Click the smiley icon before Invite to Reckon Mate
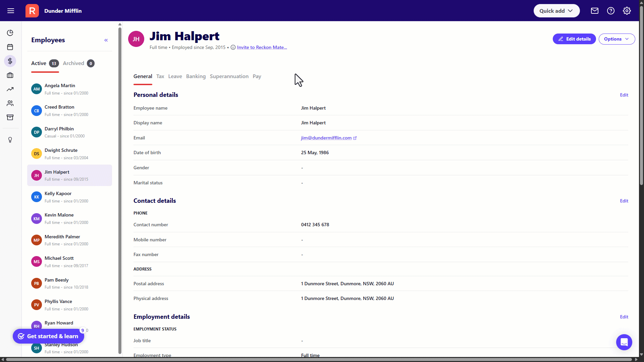Screen dimensions: 644x362 pos(233,47)
